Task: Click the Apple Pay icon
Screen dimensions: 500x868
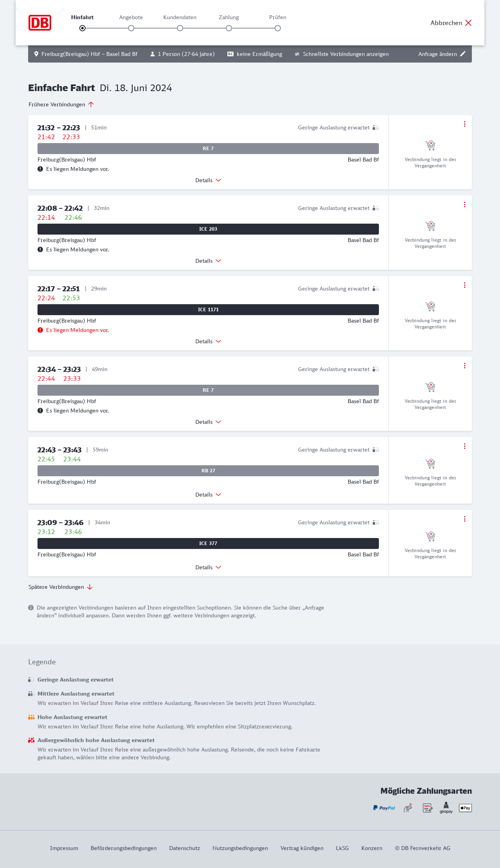Action: (465, 808)
